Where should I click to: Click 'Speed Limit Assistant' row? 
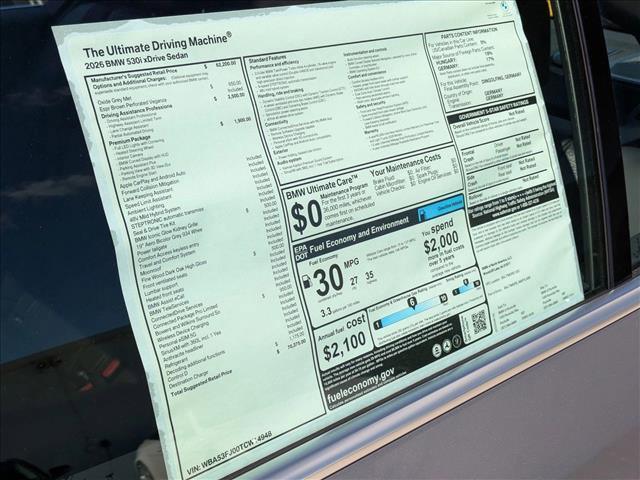click(x=149, y=203)
